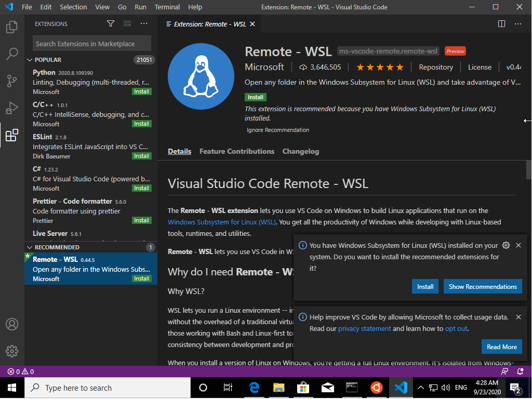Screen dimensions: 532x399
Task: Click the Search Extensions in Marketplace field
Action: pos(92,44)
